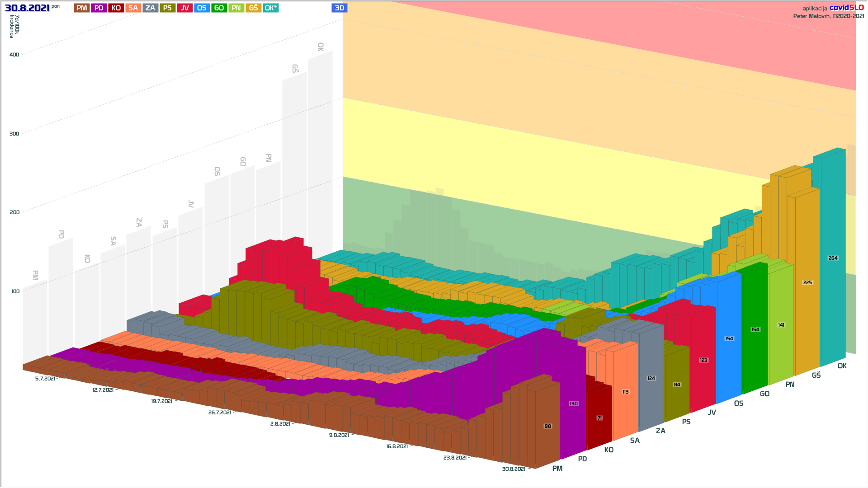The height and width of the screenshot is (488, 868).
Task: Select the ZA gray region button
Action: pyautogui.click(x=151, y=8)
